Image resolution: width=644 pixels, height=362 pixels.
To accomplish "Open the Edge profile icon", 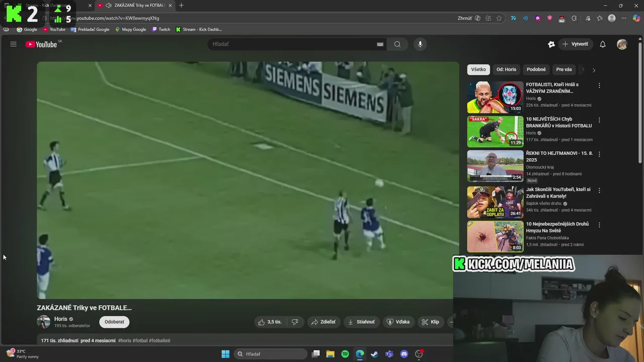I will point(612,18).
